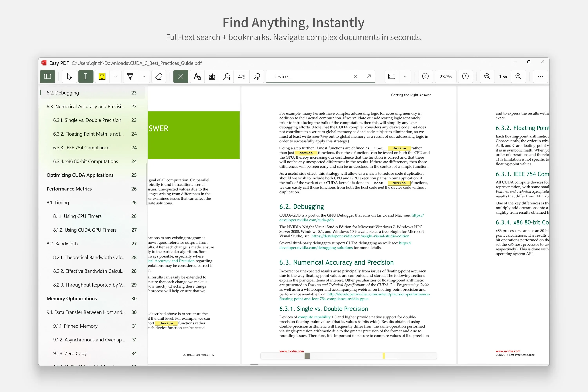The width and height of the screenshot is (588, 392).
Task: Open highlight tool options dropdown arrow
Action: coord(115,76)
